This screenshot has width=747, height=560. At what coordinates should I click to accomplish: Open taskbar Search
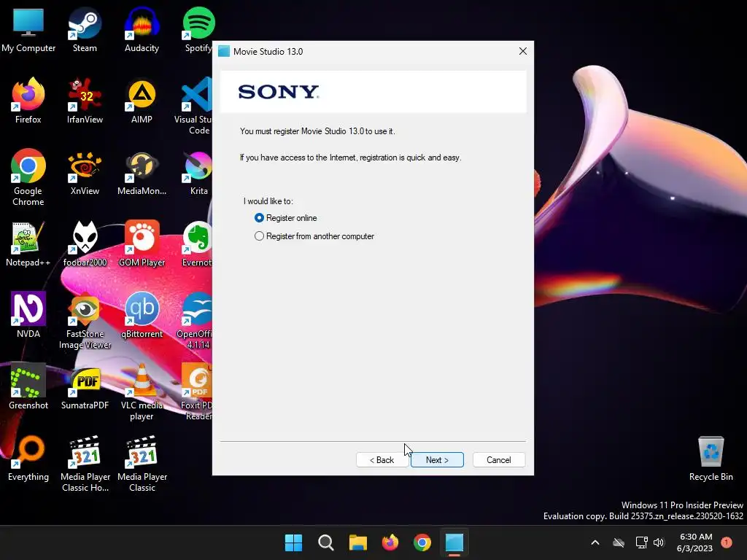coord(326,542)
